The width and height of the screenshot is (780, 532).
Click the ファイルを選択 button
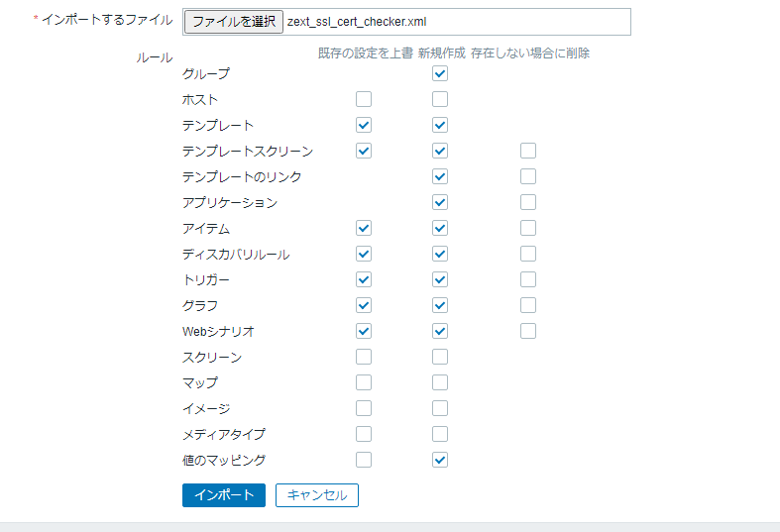[234, 22]
